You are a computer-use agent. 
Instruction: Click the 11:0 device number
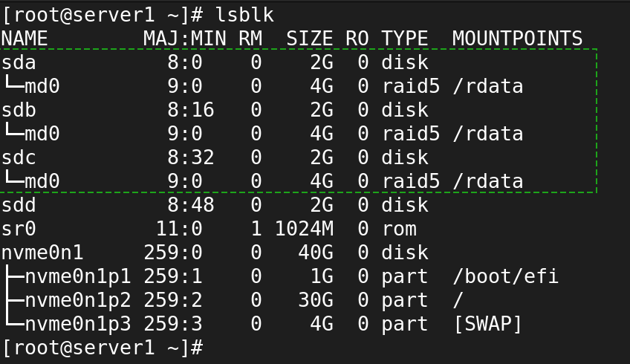point(179,229)
